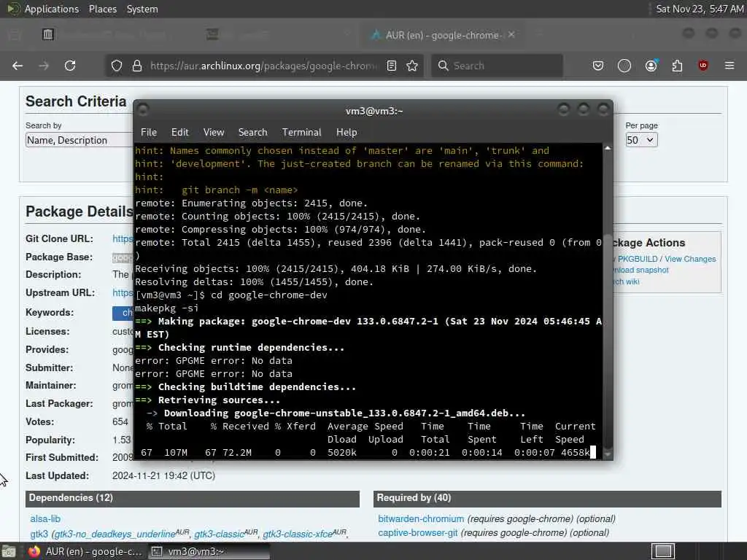747x560 pixels.
Task: Click the trash-can pinned tab icon
Action: coord(47,34)
